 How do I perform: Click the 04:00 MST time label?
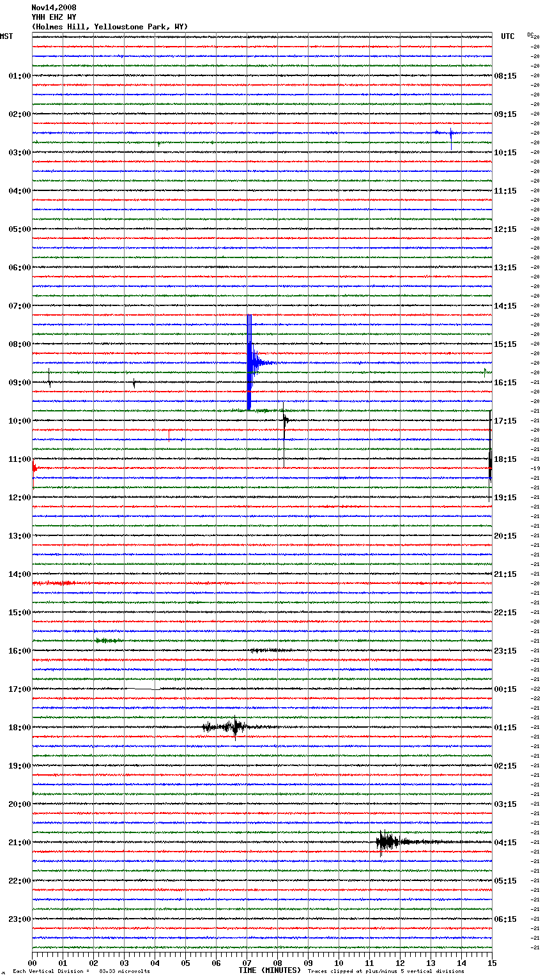[20, 191]
